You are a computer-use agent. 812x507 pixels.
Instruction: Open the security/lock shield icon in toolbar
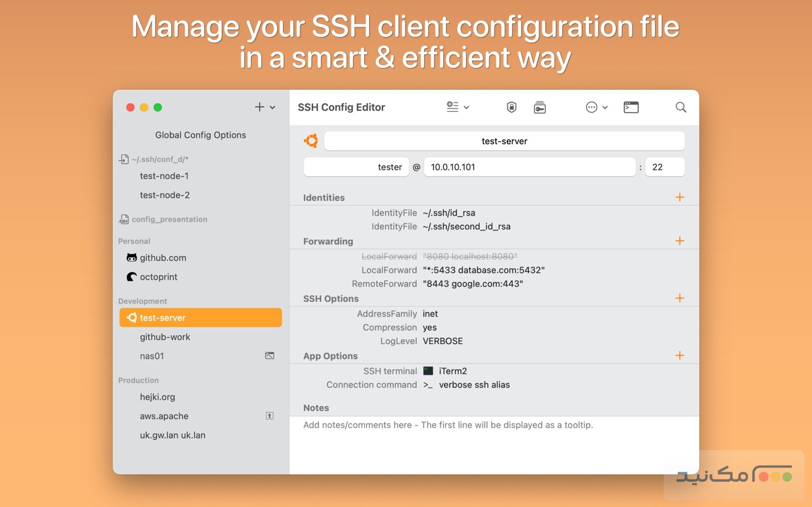[512, 107]
